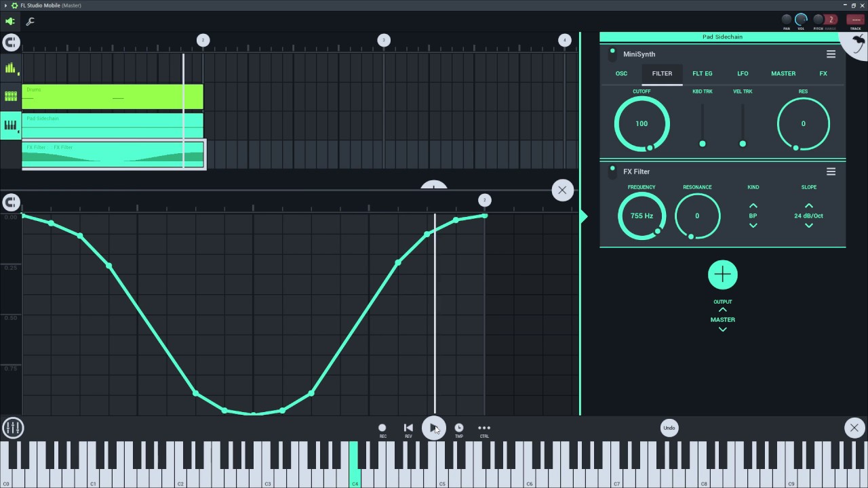Viewport: 868px width, 488px height.
Task: Toggle the playlist snap magnet icon
Action: pos(11,43)
